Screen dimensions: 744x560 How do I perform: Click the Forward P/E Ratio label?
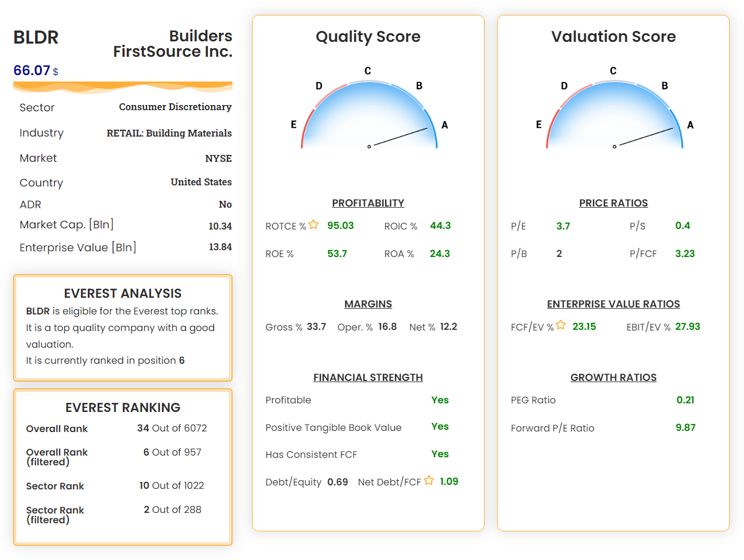[x=553, y=428]
